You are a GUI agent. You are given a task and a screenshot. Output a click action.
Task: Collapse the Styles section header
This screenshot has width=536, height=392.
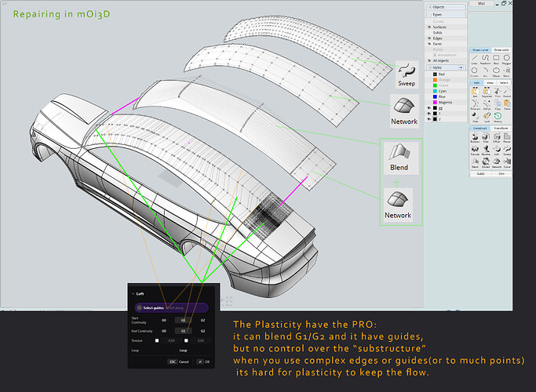tap(446, 67)
